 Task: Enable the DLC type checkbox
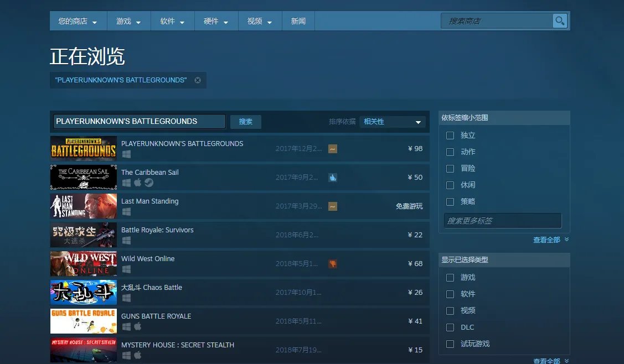point(450,327)
